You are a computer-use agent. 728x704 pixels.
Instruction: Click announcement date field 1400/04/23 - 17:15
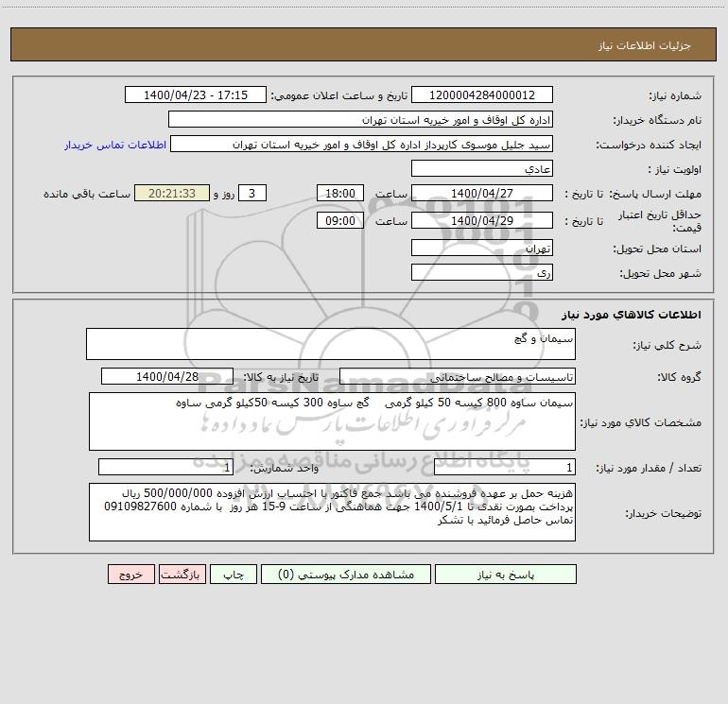(x=196, y=94)
